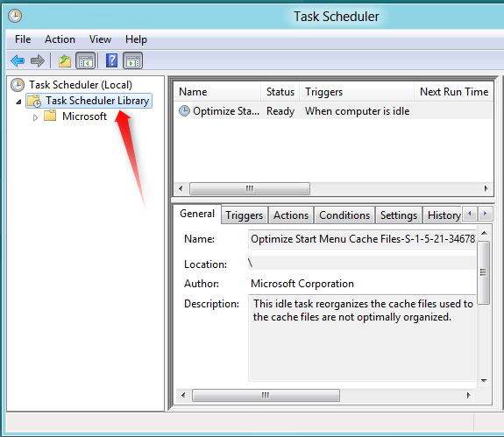The height and width of the screenshot is (437, 504).
Task: Click the task list horizontal scrollbar thumb
Action: click(250, 188)
